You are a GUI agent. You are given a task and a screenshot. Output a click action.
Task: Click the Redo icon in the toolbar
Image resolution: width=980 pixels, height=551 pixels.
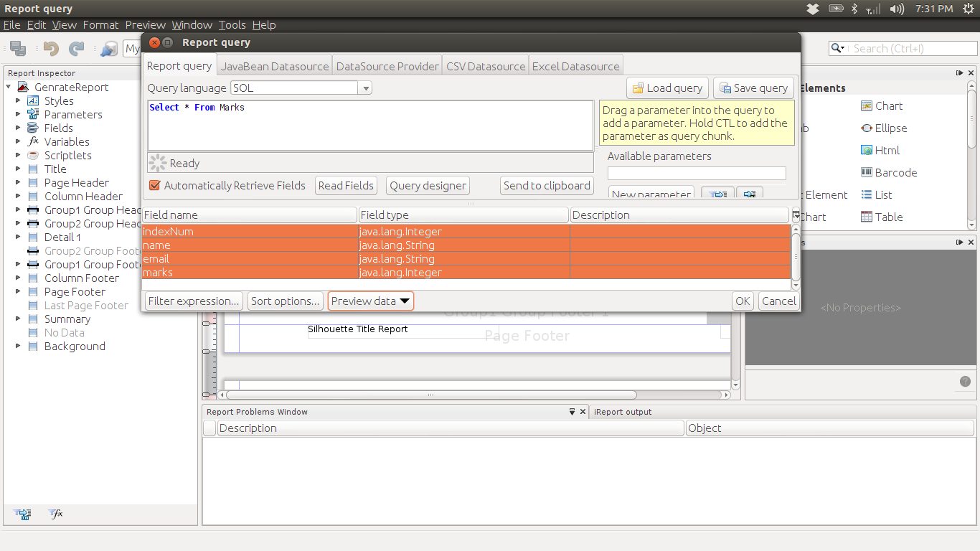point(76,48)
